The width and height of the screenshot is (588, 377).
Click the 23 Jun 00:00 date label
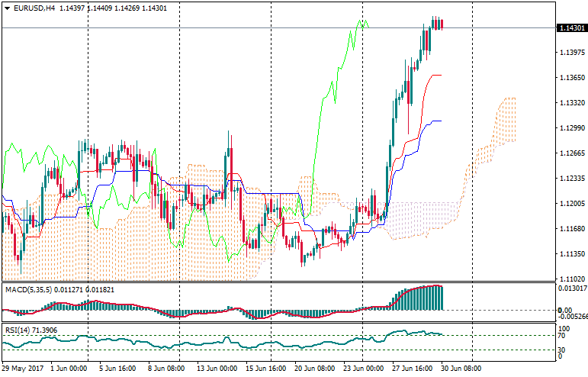click(361, 367)
